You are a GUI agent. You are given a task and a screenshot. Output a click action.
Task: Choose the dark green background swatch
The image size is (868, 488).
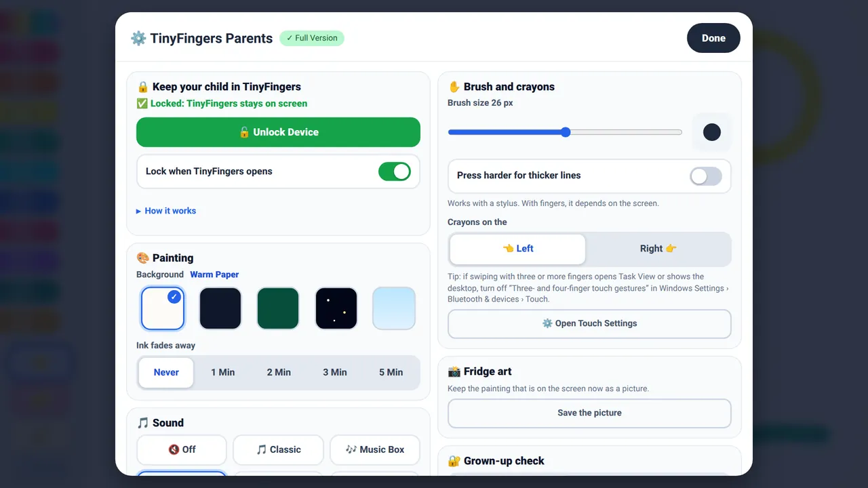tap(278, 308)
